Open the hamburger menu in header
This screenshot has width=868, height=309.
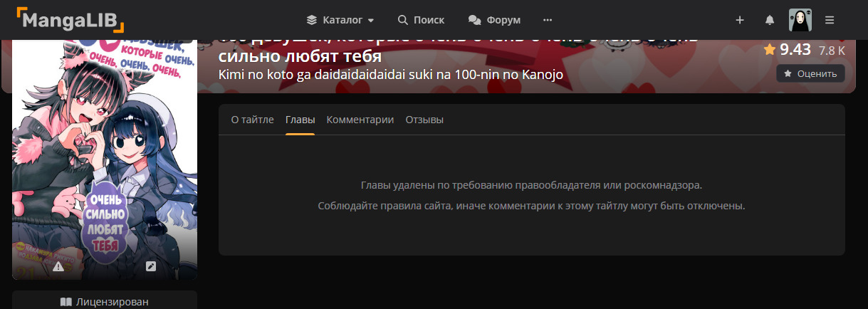pos(830,20)
